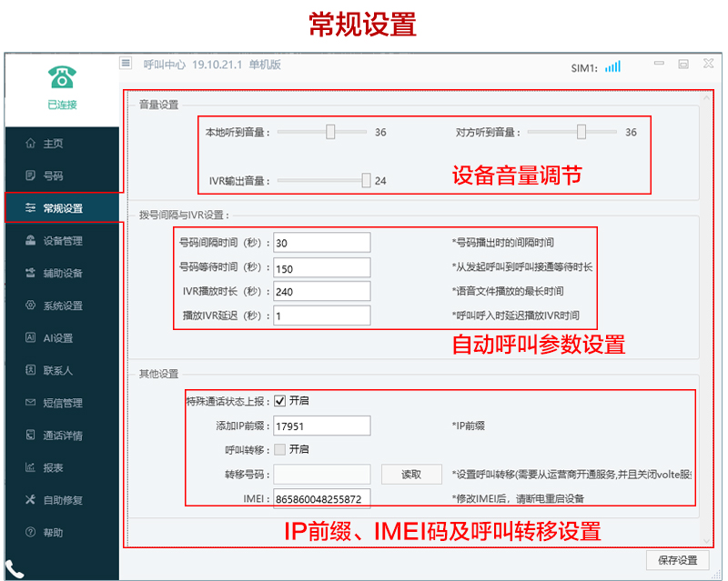Enable the 呼叫转移 开启 checkbox

click(280, 449)
